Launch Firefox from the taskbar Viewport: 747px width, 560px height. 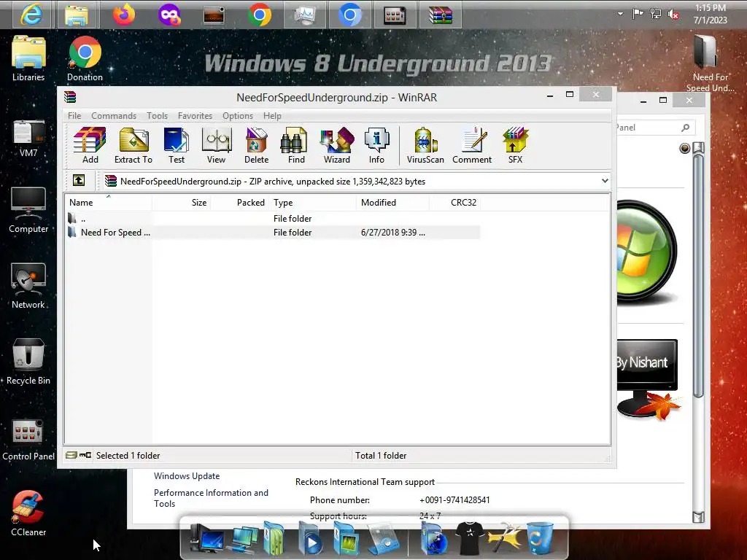click(124, 15)
